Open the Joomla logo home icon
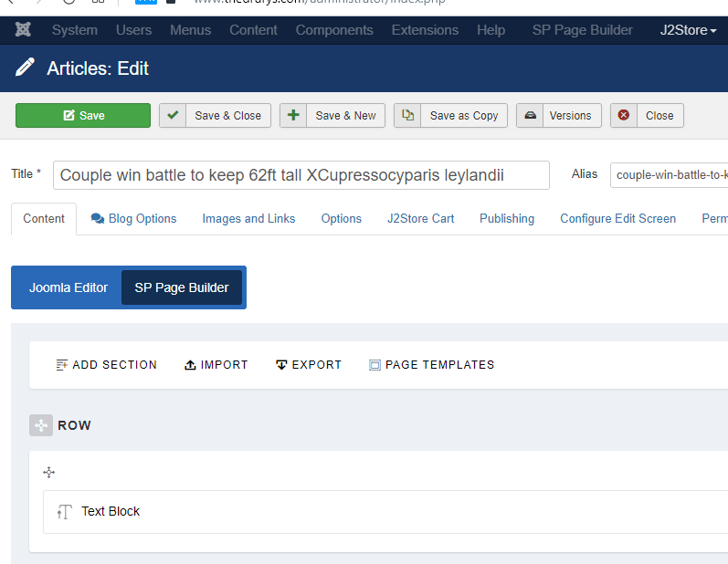728x564 pixels. click(x=23, y=30)
